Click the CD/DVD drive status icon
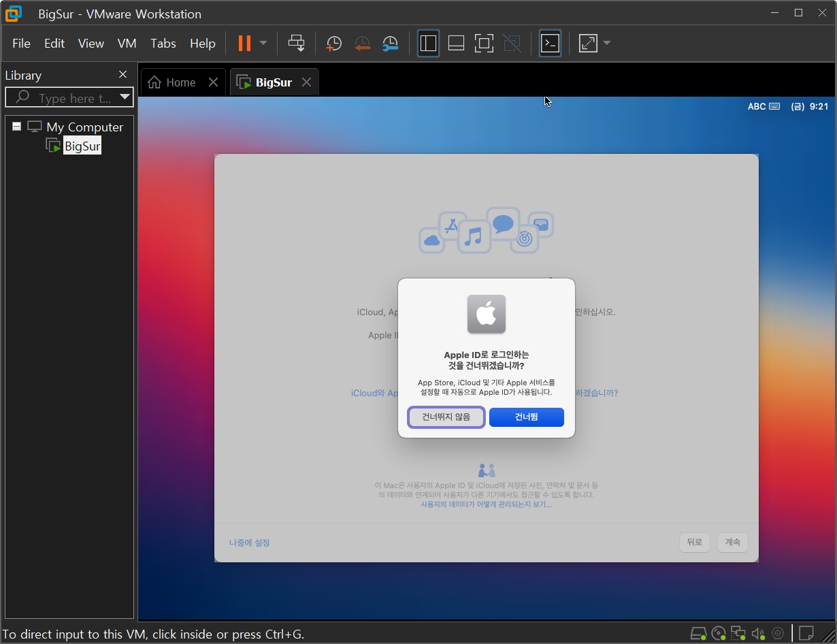The width and height of the screenshot is (837, 644). tap(719, 634)
